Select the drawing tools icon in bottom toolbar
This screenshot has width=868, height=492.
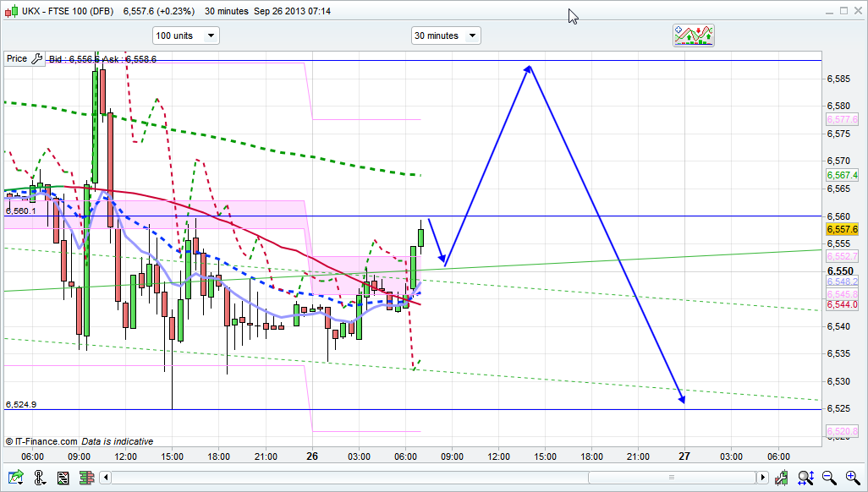pyautogui.click(x=38, y=478)
